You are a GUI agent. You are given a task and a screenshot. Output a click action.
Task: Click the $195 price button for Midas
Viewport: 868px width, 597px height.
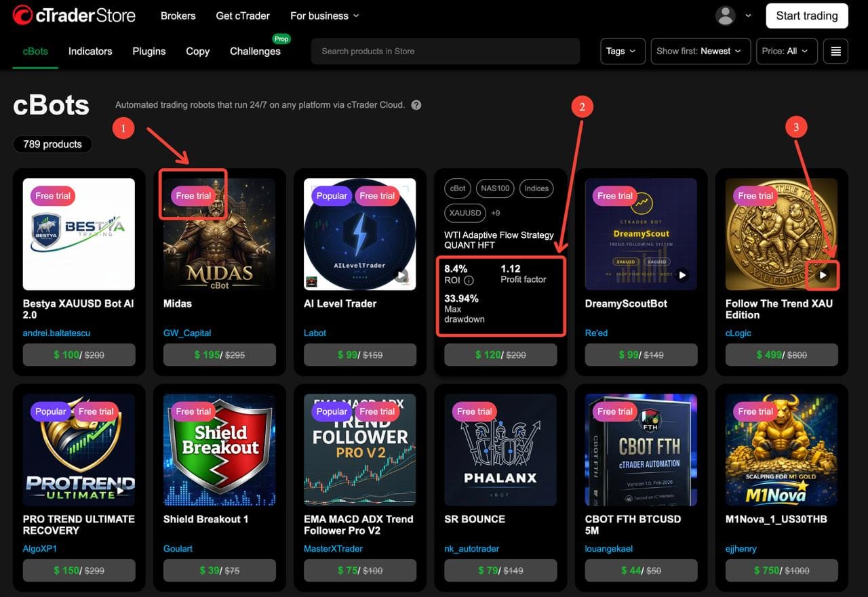point(220,354)
